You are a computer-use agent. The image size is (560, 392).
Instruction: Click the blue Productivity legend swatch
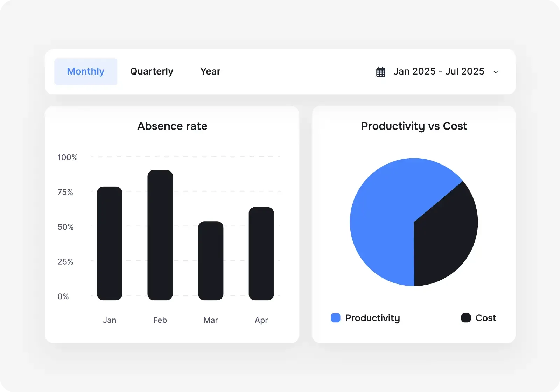(336, 318)
